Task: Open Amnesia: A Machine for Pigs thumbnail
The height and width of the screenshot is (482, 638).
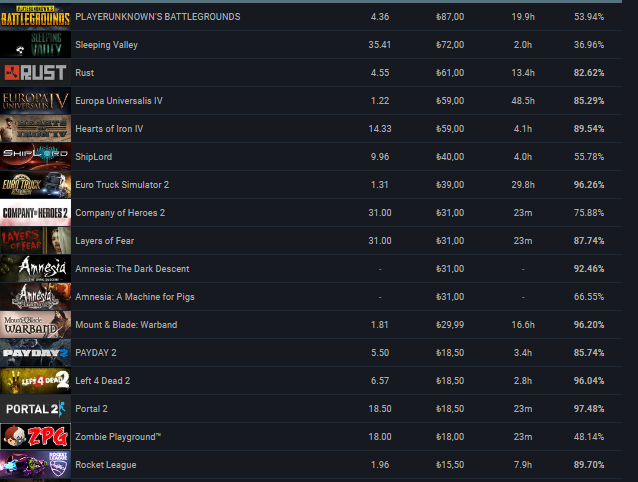Action: point(35,297)
